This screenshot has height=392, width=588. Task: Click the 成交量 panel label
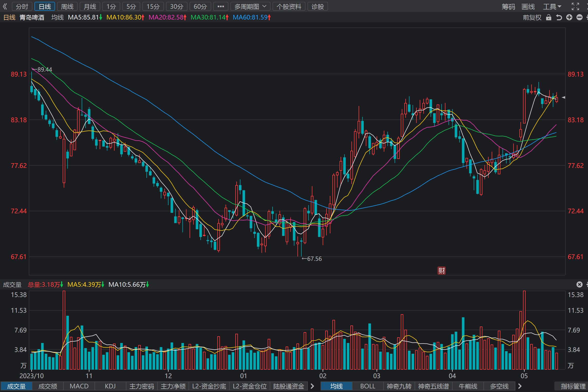(x=12, y=285)
